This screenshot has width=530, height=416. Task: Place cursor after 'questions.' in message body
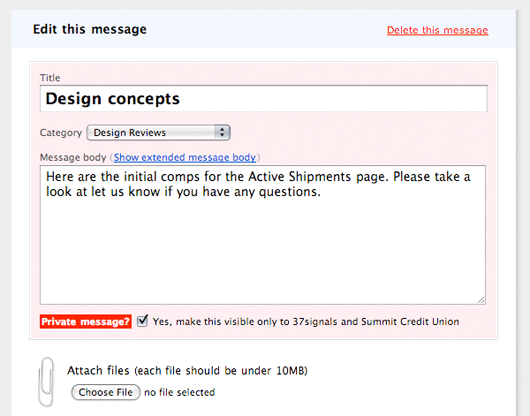pos(322,192)
